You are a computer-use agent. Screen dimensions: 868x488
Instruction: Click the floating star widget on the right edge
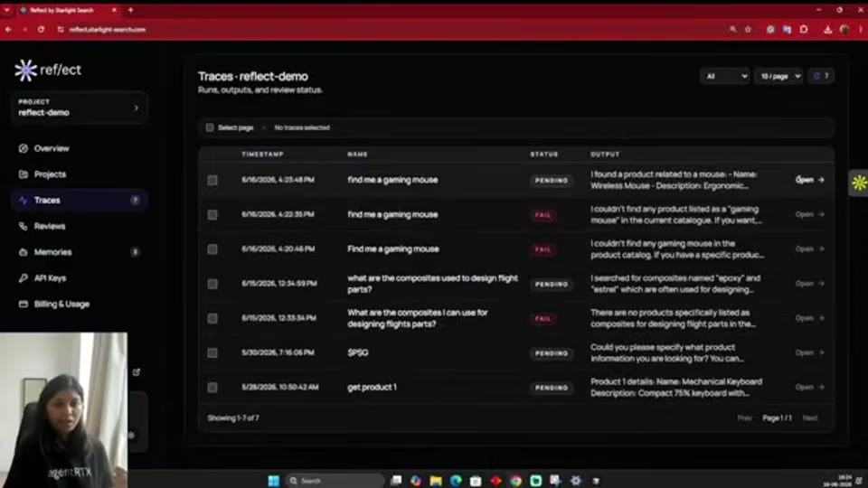[x=859, y=183]
